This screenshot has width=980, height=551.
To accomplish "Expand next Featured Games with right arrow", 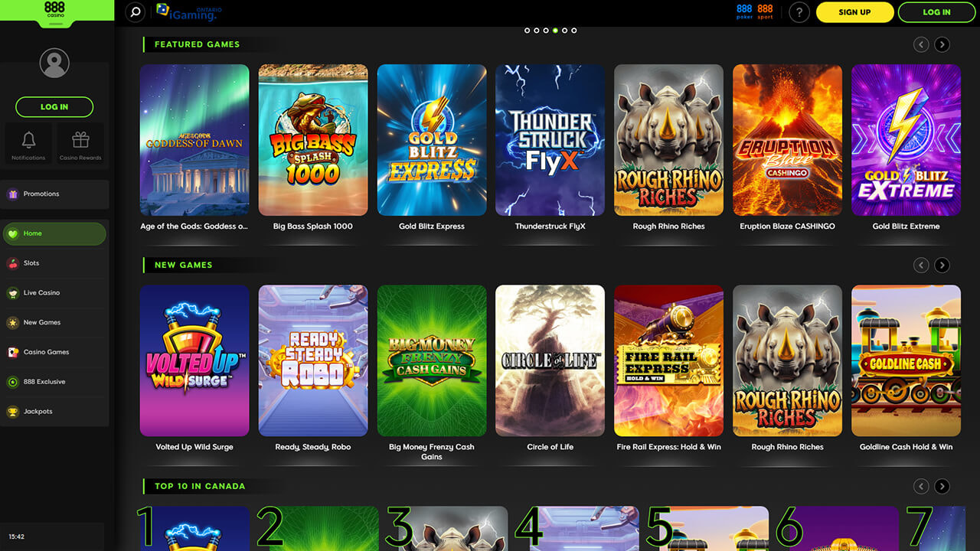I will (942, 44).
